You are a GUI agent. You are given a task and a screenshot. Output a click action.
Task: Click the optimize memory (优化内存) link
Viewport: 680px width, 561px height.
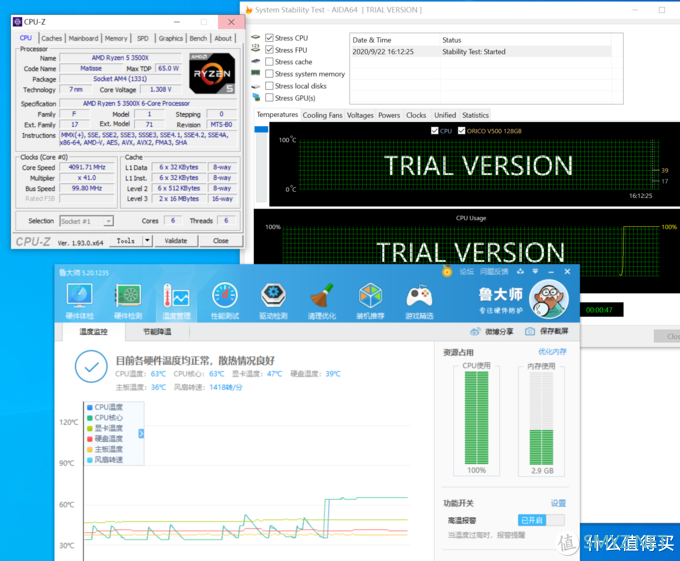[x=552, y=352]
